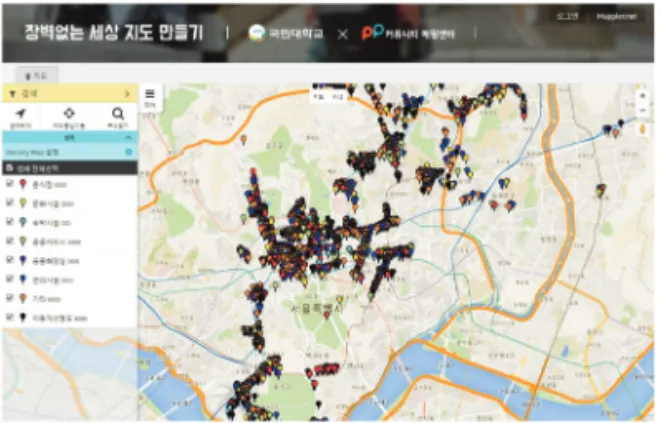
Task: Click the crosshair map-center icon
Action: coord(69,113)
